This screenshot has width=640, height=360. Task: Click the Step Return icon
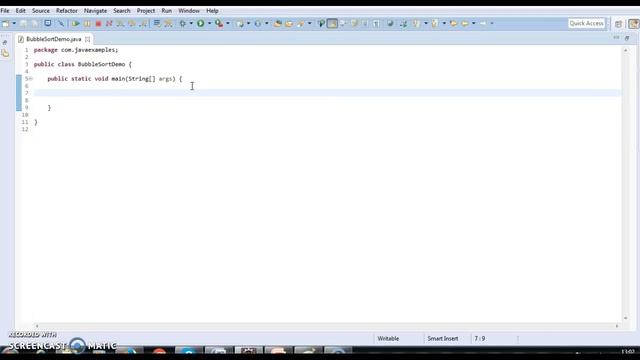[x=143, y=24]
